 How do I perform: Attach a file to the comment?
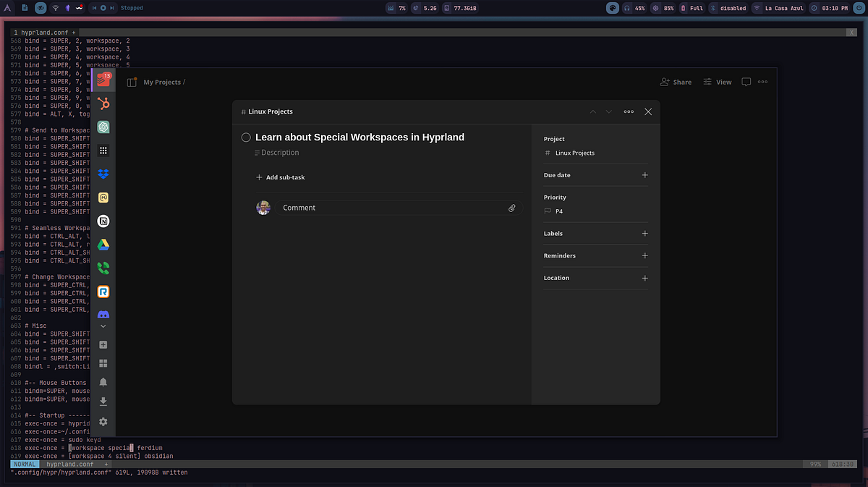pyautogui.click(x=512, y=208)
